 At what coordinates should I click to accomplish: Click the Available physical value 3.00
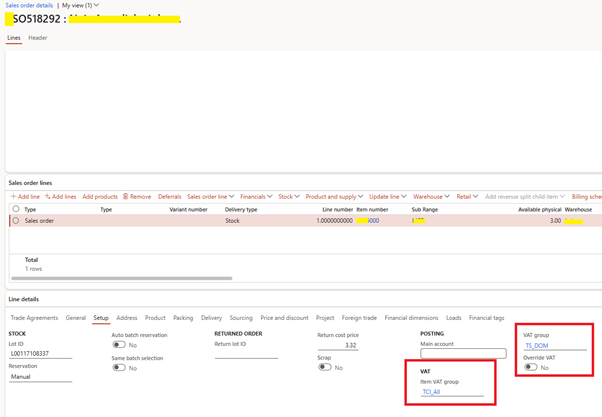pos(555,221)
